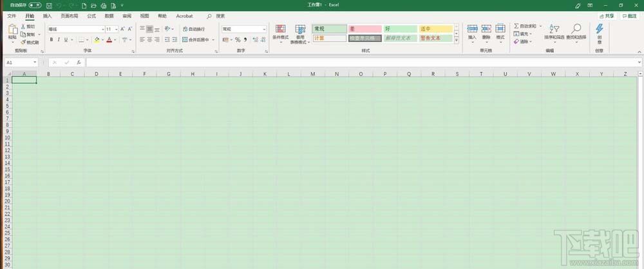Open the number format dropdown (常规)

pos(263,29)
